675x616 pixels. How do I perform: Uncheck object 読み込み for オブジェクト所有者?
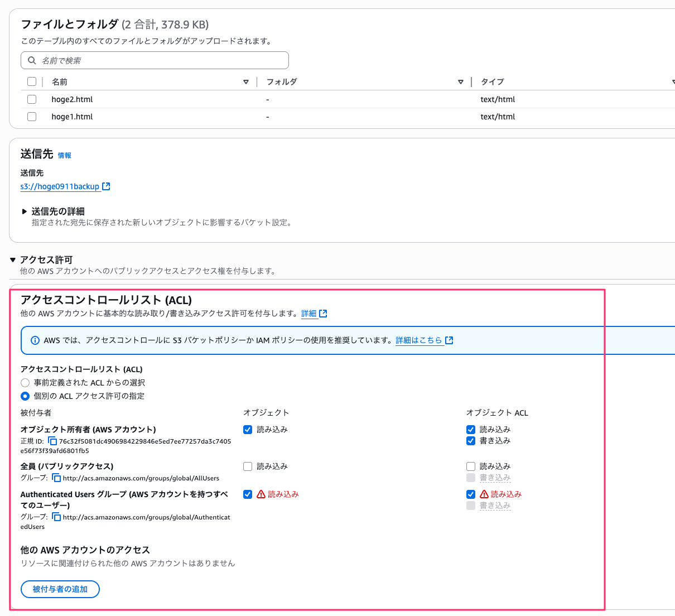point(248,430)
